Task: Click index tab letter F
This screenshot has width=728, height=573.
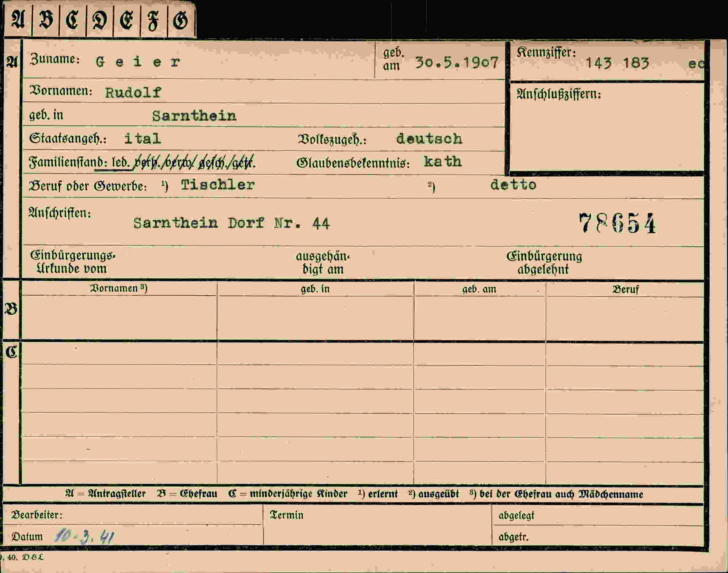Action: 153,21
